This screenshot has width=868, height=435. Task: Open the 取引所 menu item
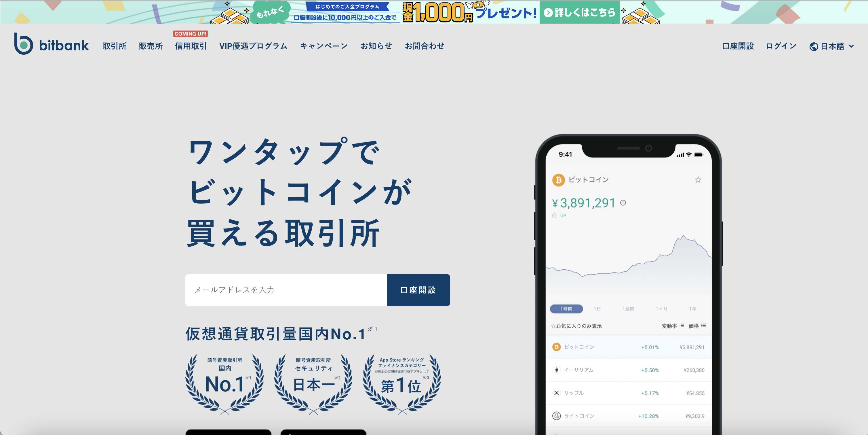click(115, 46)
